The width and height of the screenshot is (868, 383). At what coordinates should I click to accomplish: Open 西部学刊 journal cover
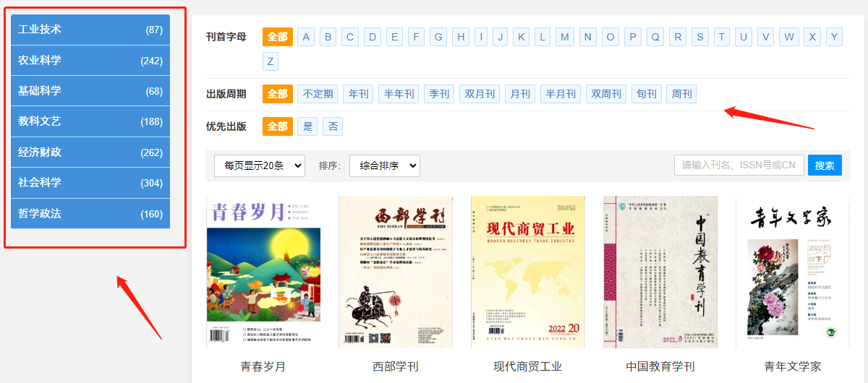[x=396, y=272]
